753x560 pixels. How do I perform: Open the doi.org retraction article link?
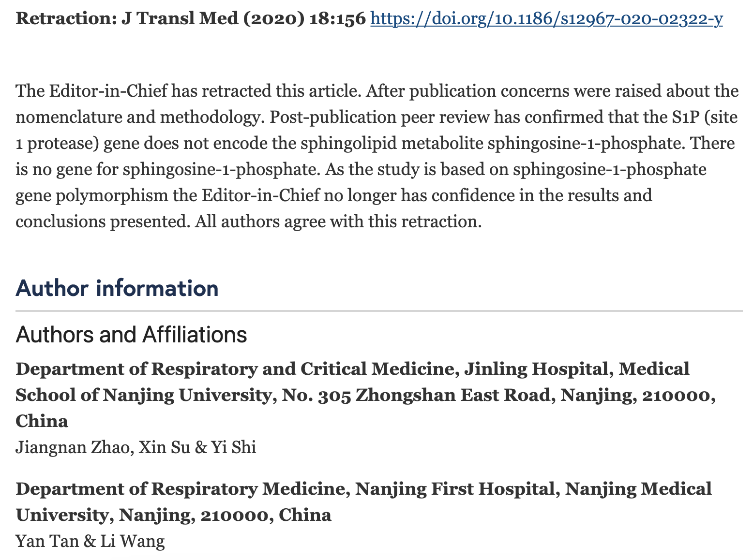point(546,19)
